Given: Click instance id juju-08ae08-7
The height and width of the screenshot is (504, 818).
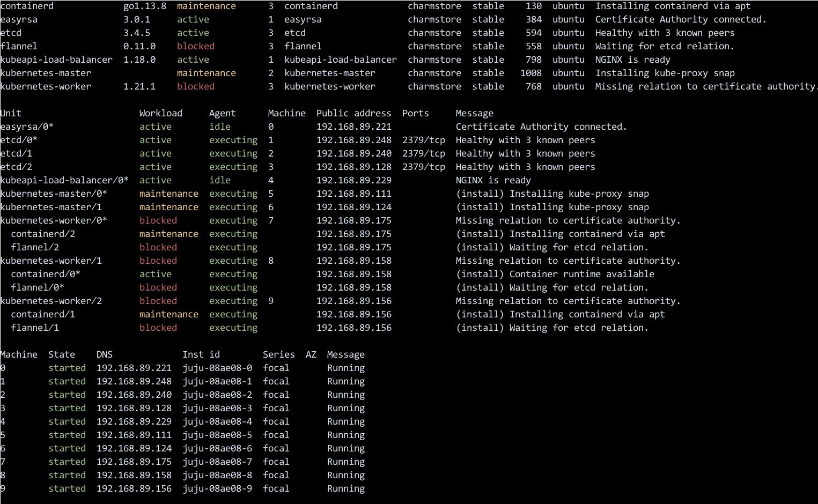Looking at the screenshot, I should point(217,462).
